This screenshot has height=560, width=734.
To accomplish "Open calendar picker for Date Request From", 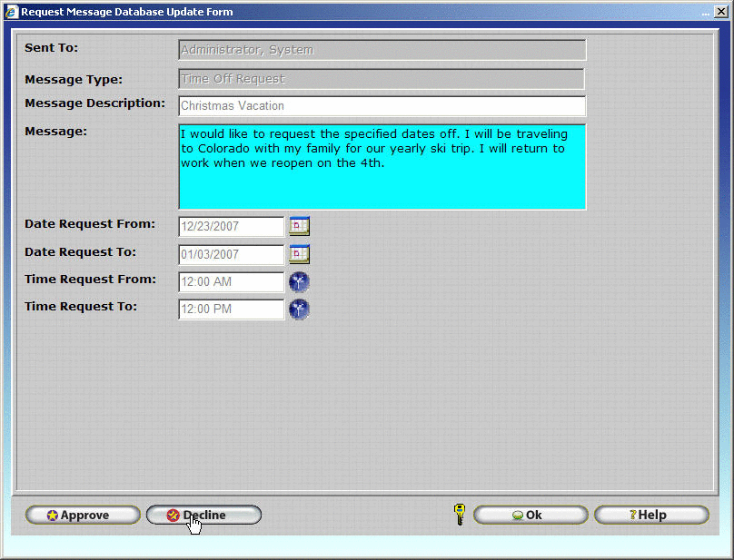I will click(299, 226).
